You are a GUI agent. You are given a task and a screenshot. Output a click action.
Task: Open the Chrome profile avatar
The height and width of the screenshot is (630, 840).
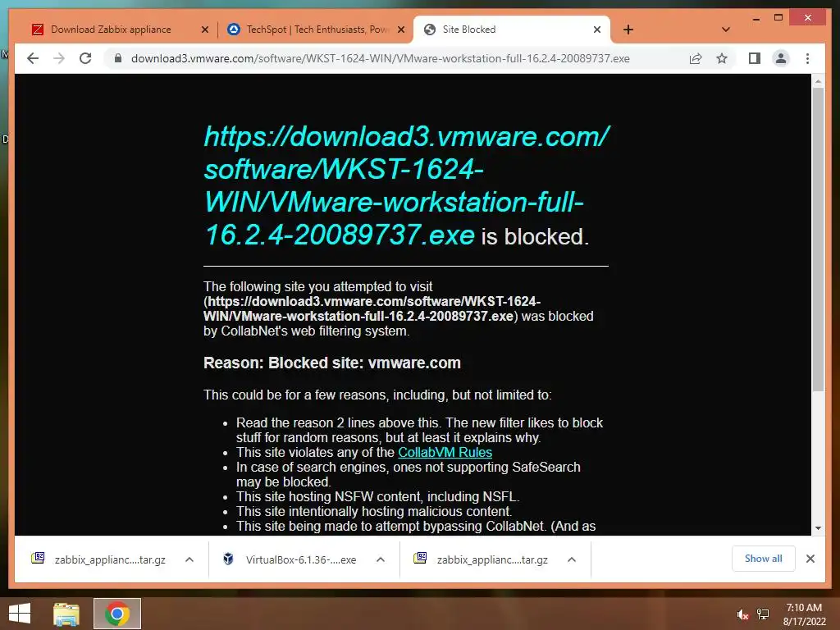click(781, 58)
